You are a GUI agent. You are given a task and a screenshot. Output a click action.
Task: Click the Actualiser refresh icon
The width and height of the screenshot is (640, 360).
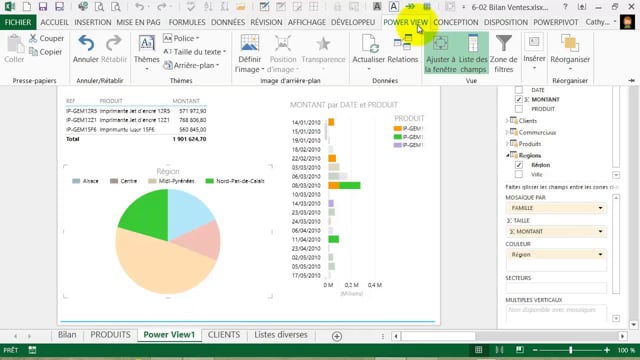coord(369,44)
